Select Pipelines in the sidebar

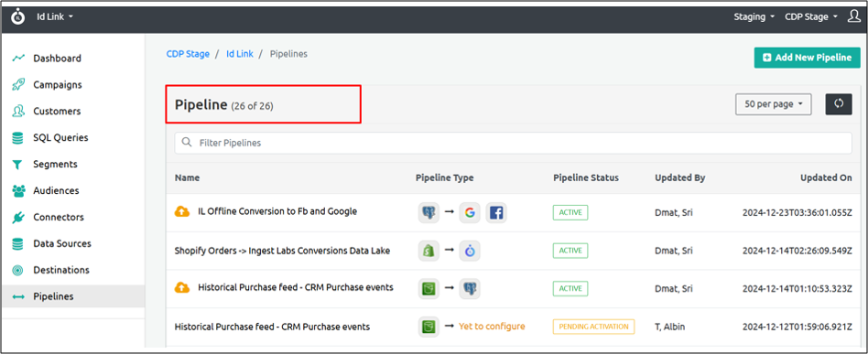click(x=53, y=297)
